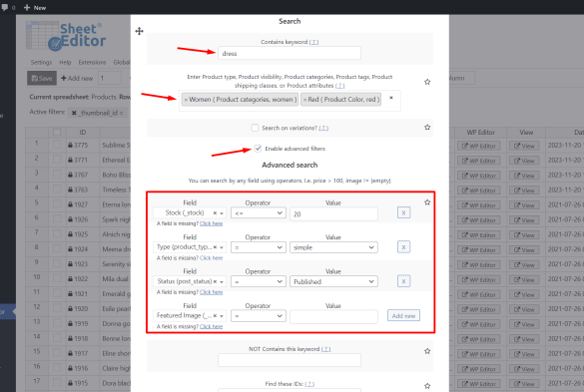Click the Sheet Editor logo
This screenshot has height=392, width=584.
tap(66, 36)
